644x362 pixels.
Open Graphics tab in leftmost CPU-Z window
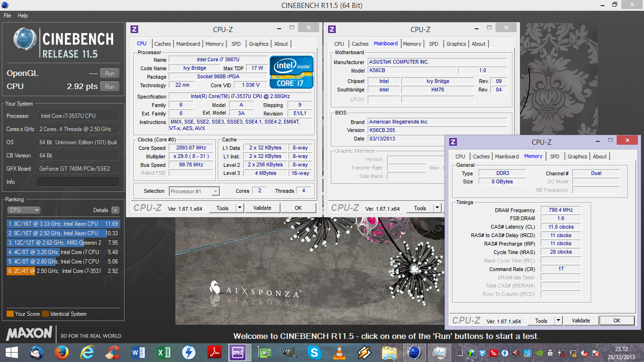[x=259, y=44]
